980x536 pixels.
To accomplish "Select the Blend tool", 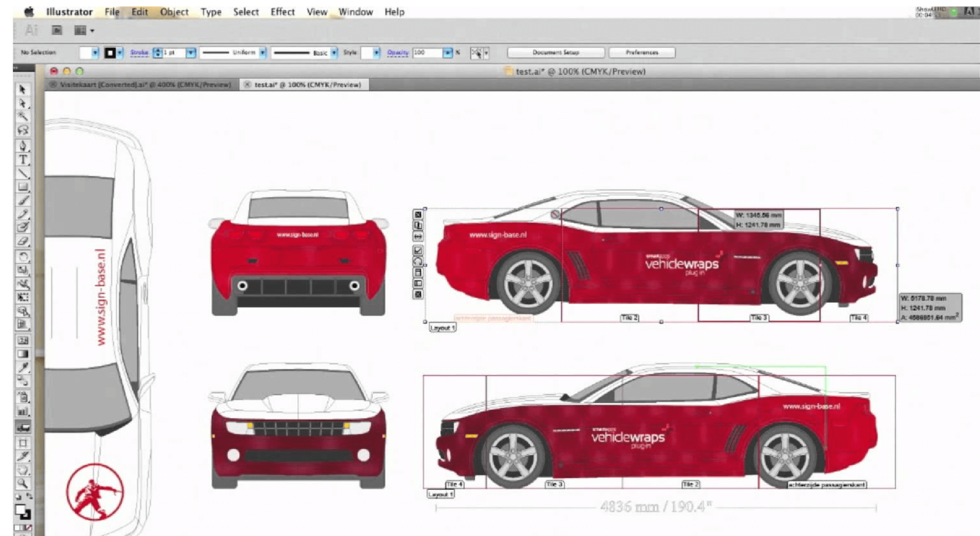I will tap(22, 381).
